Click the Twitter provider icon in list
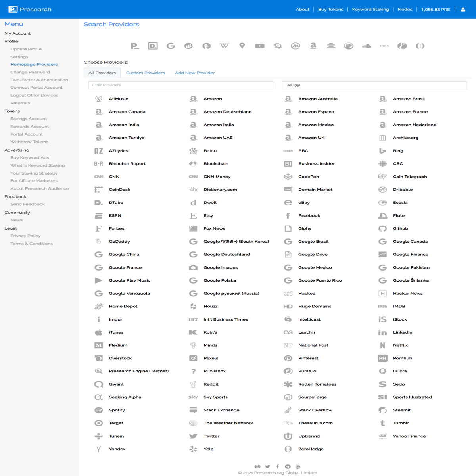 pyautogui.click(x=193, y=436)
